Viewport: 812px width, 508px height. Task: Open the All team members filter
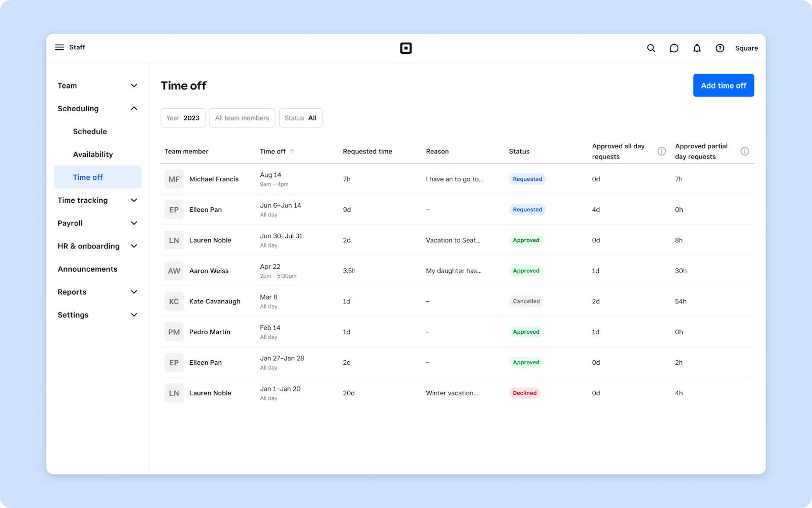[x=242, y=117]
